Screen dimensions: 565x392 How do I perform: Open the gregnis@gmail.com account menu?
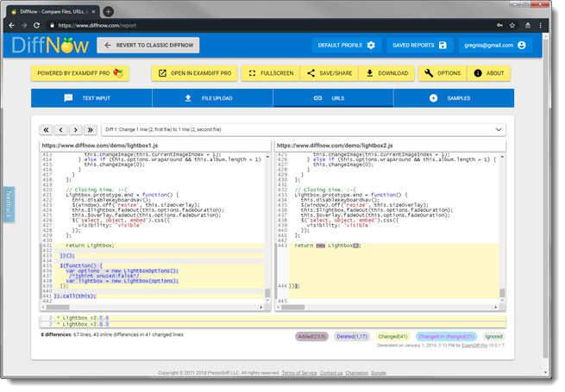[495, 46]
